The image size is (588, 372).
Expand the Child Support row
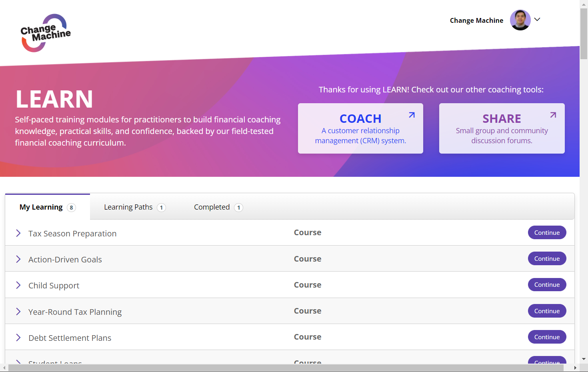point(18,285)
